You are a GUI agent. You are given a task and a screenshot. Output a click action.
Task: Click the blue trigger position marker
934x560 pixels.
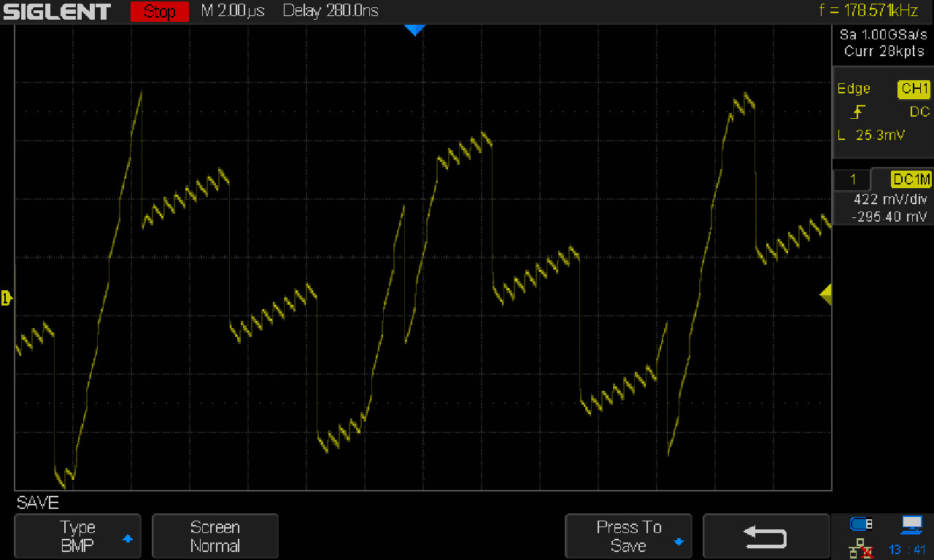pos(414,30)
